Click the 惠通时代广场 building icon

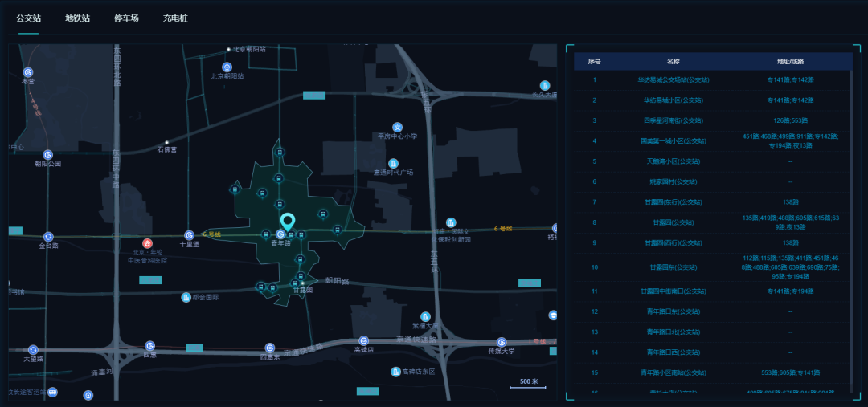tap(393, 163)
